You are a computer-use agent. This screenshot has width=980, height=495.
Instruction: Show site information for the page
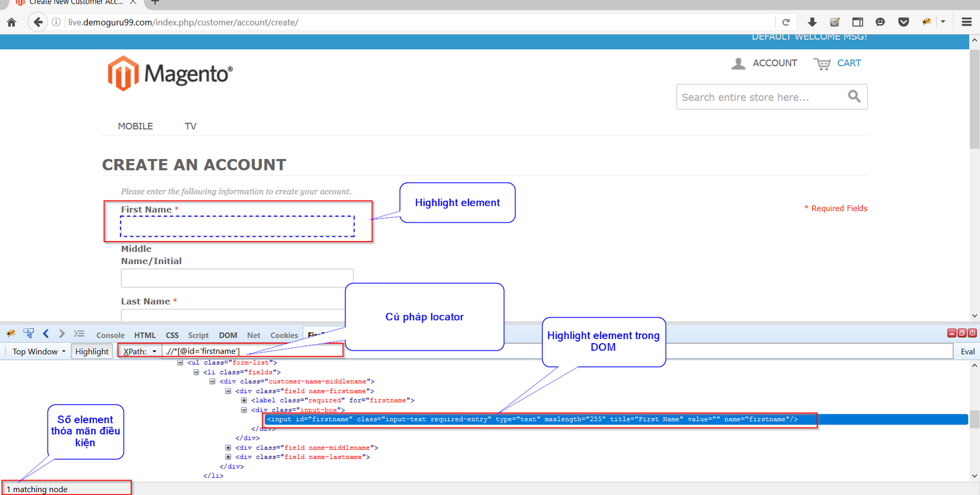[56, 23]
